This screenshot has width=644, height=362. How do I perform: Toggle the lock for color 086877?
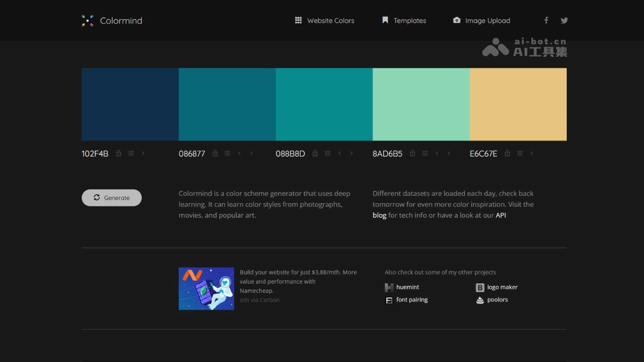215,153
